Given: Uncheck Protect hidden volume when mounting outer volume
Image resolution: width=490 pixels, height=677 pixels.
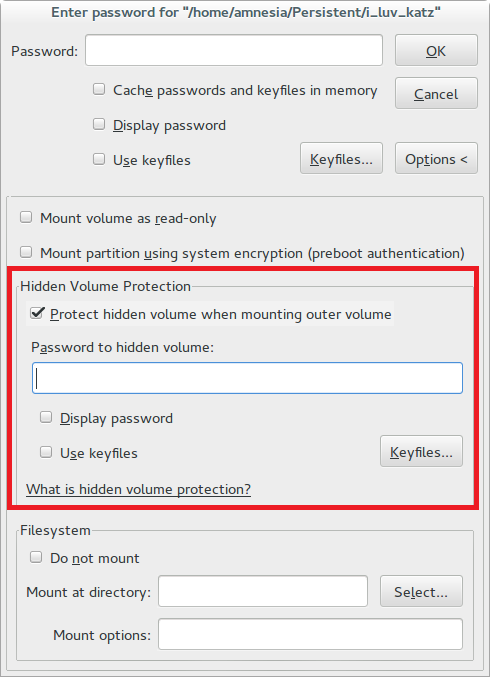Looking at the screenshot, I should (37, 313).
